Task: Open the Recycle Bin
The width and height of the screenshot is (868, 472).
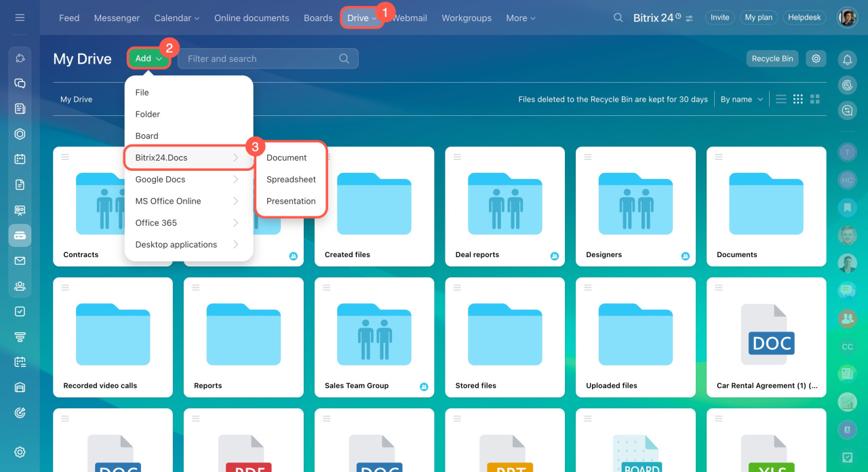Action: [x=772, y=58]
